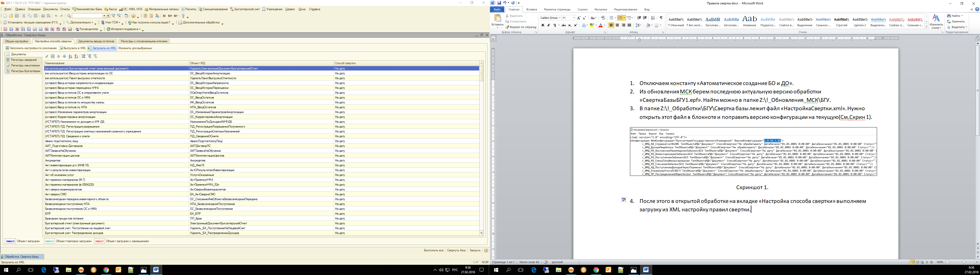Screen dimensions: 980x275
Task: Move row down with blue arrow
Action: click(64, 56)
